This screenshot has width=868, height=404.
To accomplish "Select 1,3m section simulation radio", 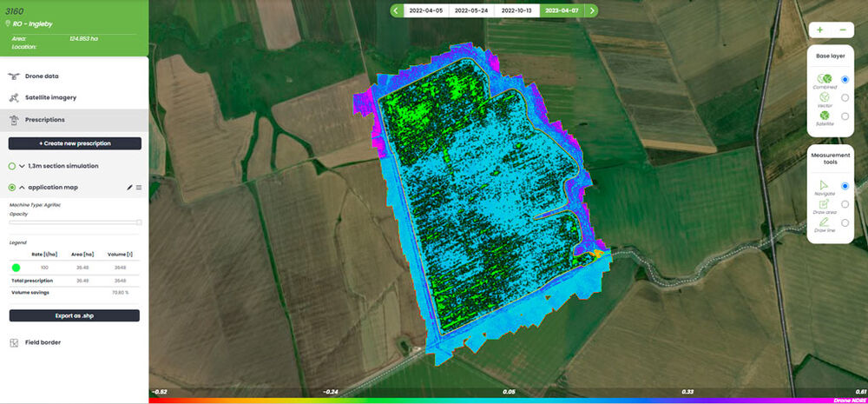I will coord(12,166).
